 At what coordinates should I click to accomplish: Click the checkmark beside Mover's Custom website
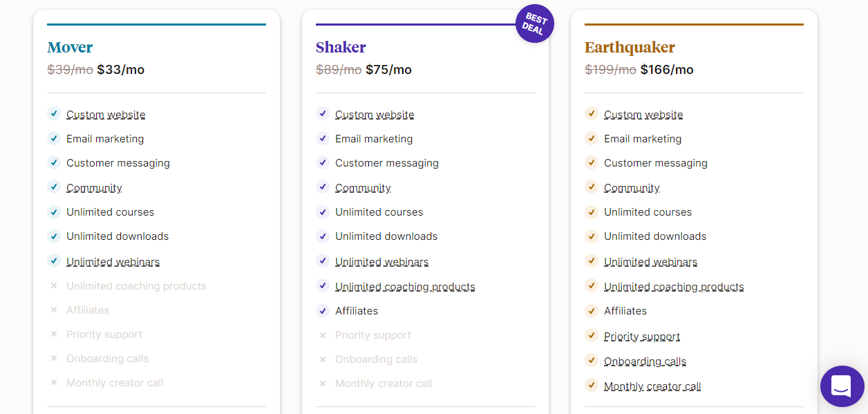pyautogui.click(x=54, y=113)
